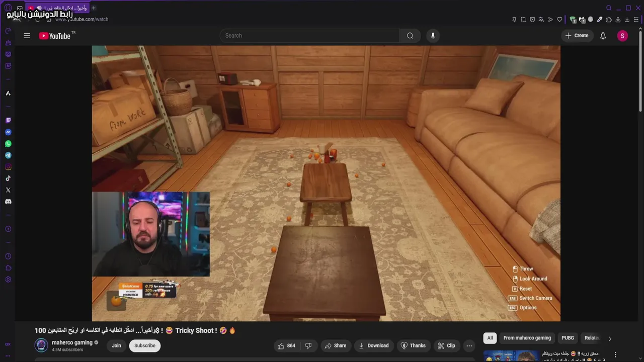Screen dimensions: 644x362
Task: Open Discord from Opera sidebar
Action: click(8, 202)
